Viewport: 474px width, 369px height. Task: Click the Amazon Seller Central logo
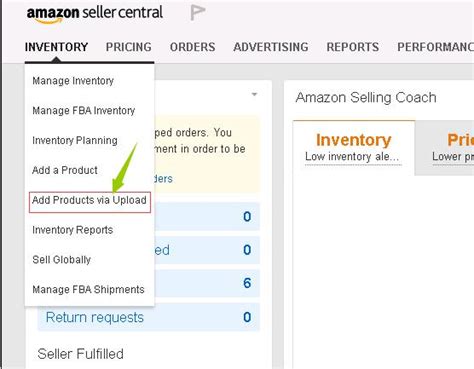tap(95, 14)
